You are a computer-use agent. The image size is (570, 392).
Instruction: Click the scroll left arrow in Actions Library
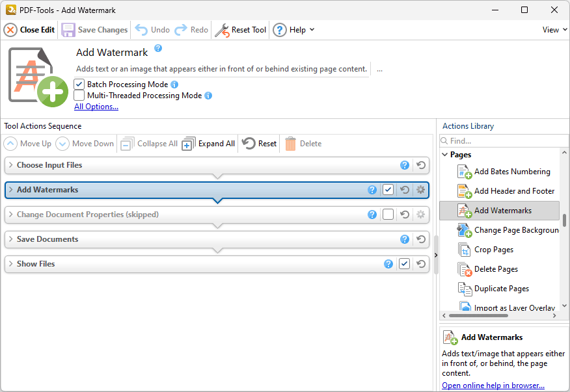444,316
